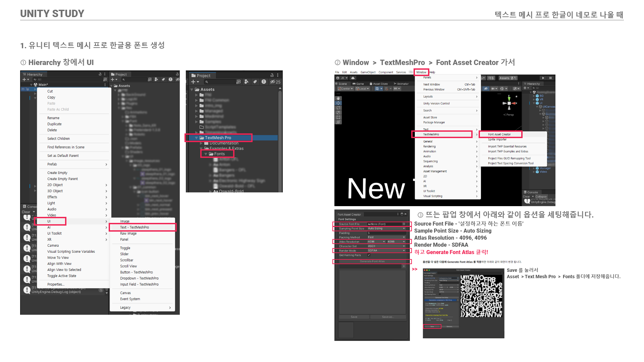Viewport: 644px width, 362px height.
Task: Click the Search by Label tag icon
Action: (x=255, y=82)
